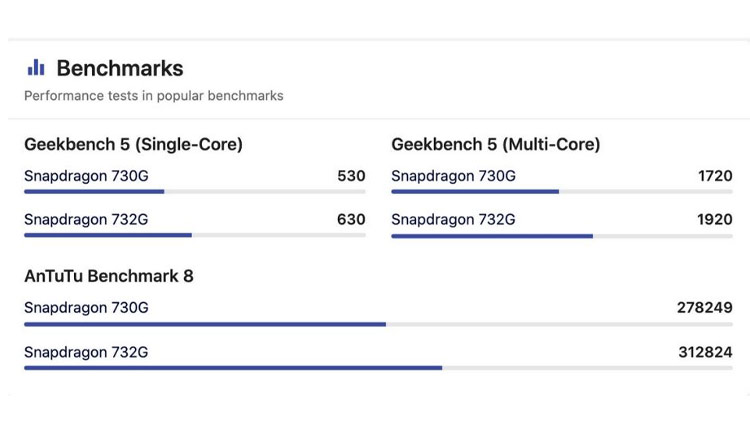The width and height of the screenshot is (750, 430).
Task: Click the multi-core score 1920
Action: [715, 219]
